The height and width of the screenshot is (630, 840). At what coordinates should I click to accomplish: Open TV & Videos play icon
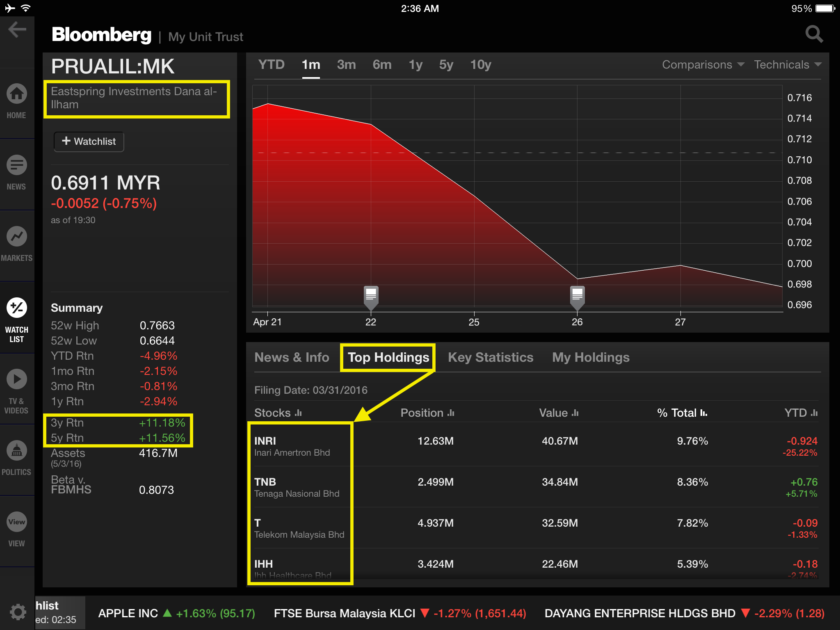[x=16, y=379]
